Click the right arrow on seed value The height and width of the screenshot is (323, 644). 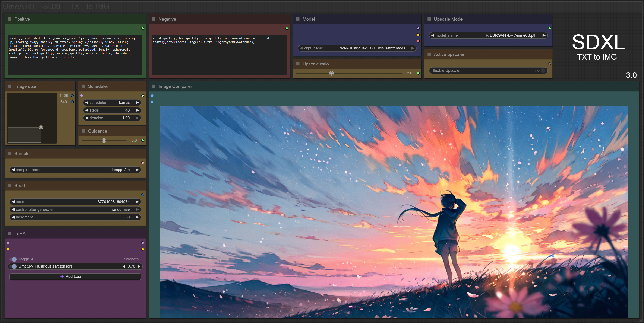tap(137, 202)
